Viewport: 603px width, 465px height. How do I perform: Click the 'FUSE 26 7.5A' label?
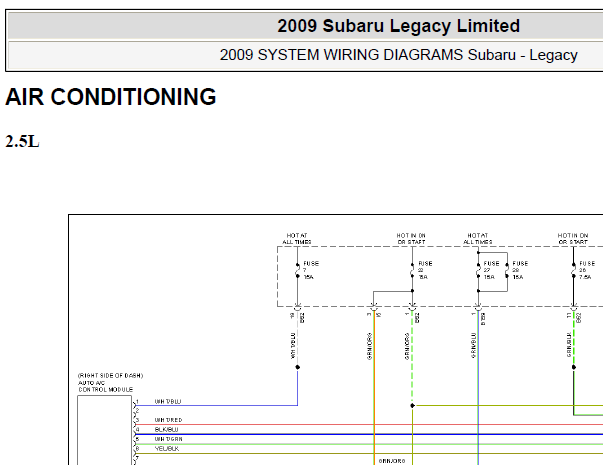pos(587,270)
